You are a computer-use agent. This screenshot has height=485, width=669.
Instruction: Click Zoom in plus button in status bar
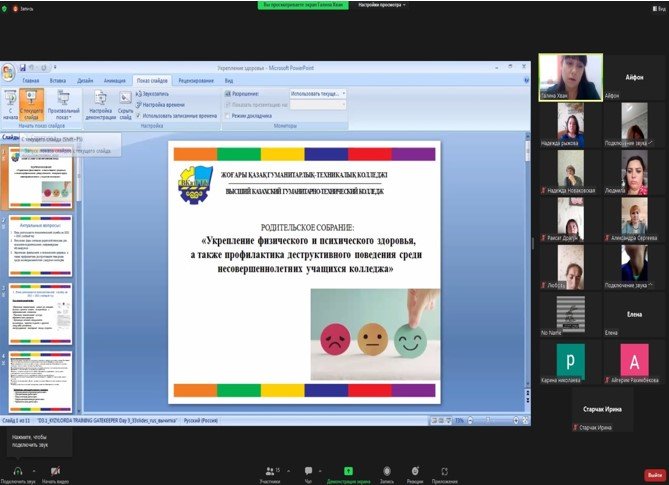coord(515,421)
